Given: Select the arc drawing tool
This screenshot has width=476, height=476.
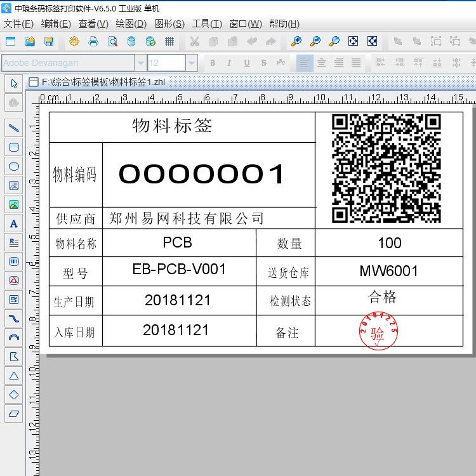Looking at the screenshot, I should (14, 338).
